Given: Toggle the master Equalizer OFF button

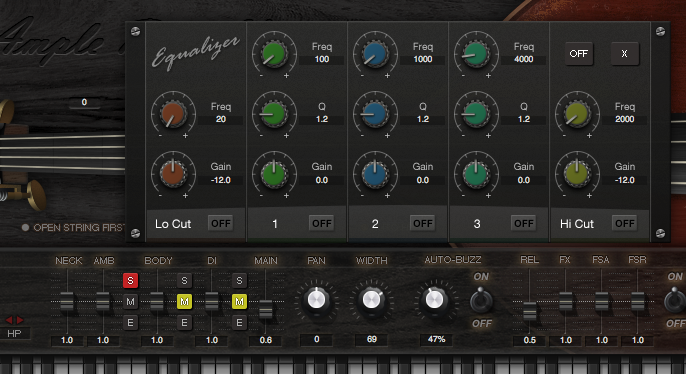Looking at the screenshot, I should coord(579,54).
